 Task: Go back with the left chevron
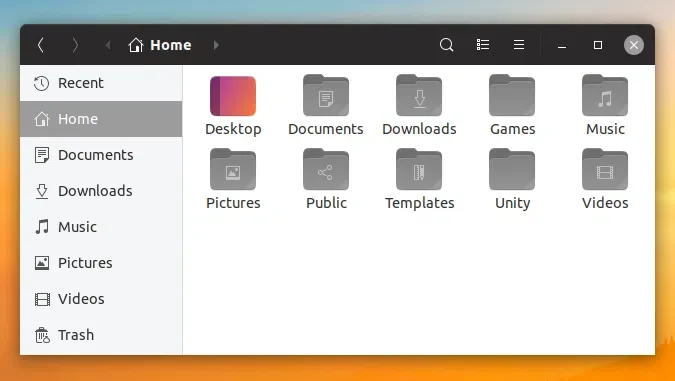pyautogui.click(x=41, y=45)
